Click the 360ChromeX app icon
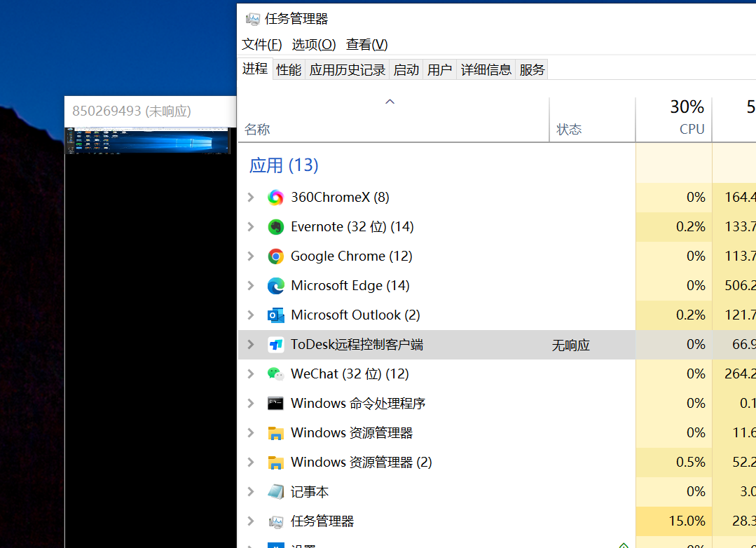This screenshot has width=756, height=548. pos(276,198)
